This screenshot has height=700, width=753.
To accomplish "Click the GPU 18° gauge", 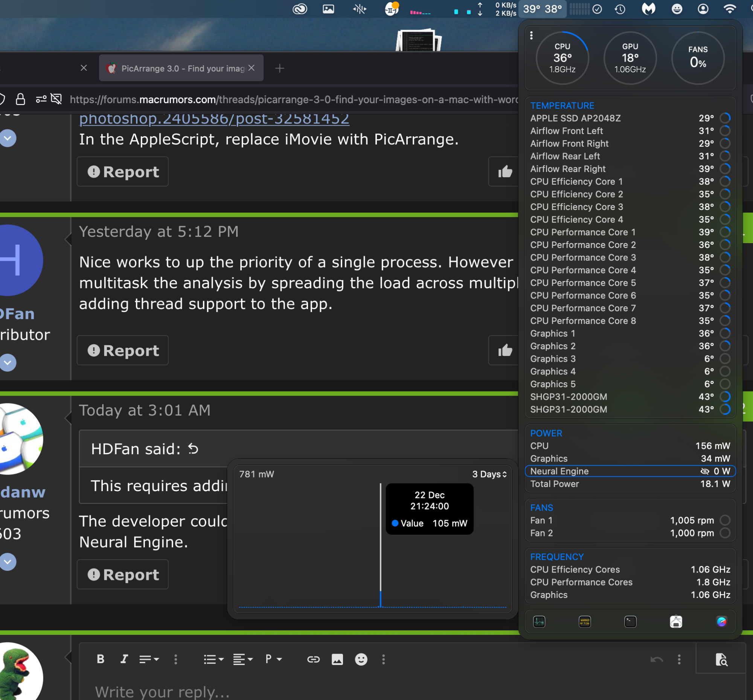I will click(630, 58).
